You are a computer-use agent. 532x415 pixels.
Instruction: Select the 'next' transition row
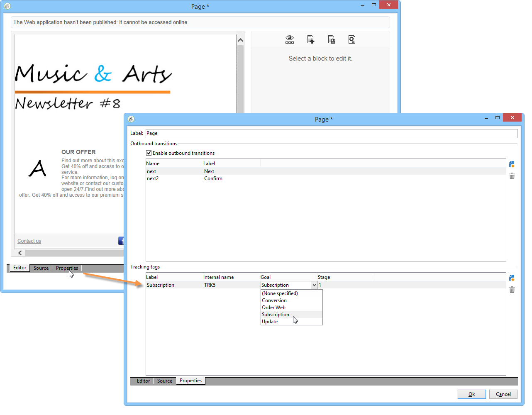click(326, 171)
